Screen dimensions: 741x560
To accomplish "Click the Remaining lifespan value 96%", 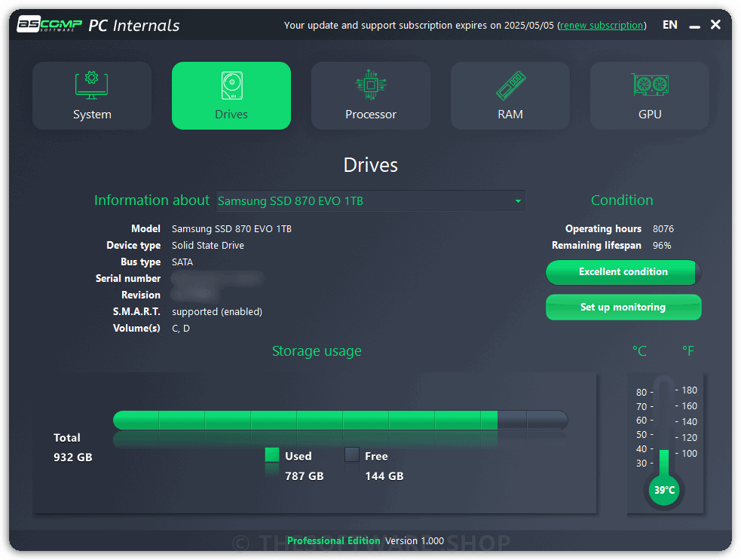I will [662, 245].
